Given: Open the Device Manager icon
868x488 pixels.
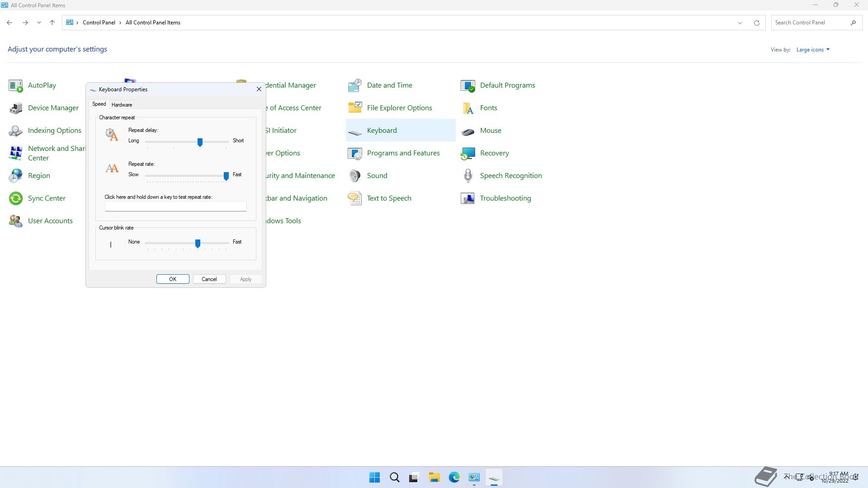Looking at the screenshot, I should [16, 108].
